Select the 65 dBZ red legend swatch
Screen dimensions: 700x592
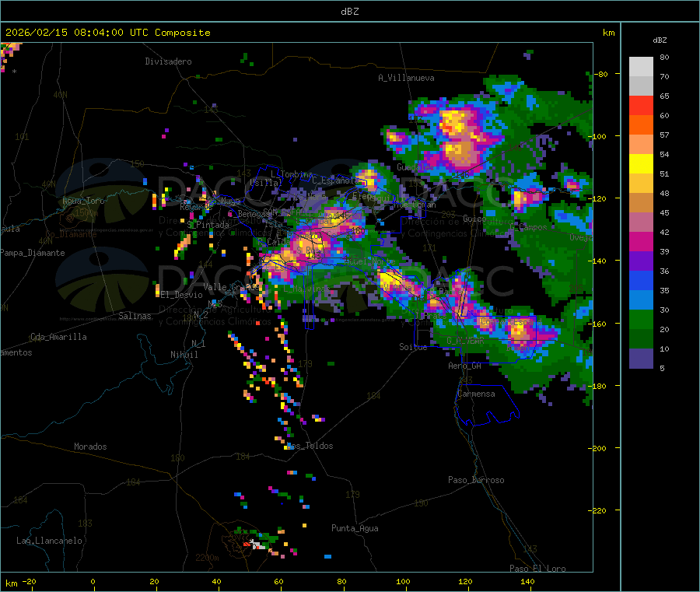(x=641, y=105)
